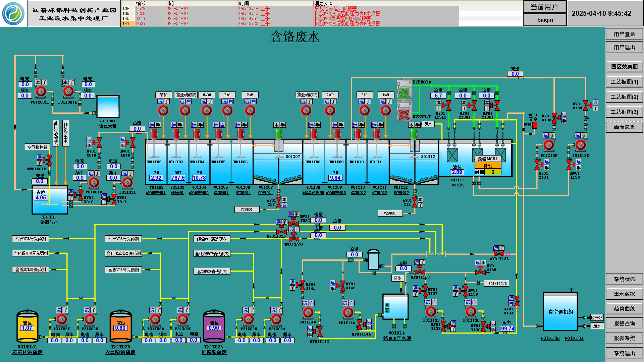The width and height of the screenshot is (644, 362).
Task: Toggle 远 remote mode for valve MV01X01E
Action: [x=40, y=157]
